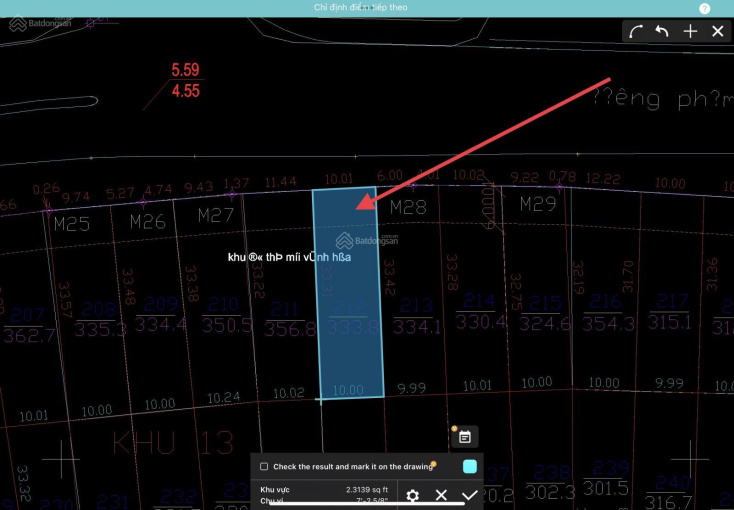Click the 'KHU 13' zone label
The width and height of the screenshot is (734, 510).
click(x=172, y=442)
